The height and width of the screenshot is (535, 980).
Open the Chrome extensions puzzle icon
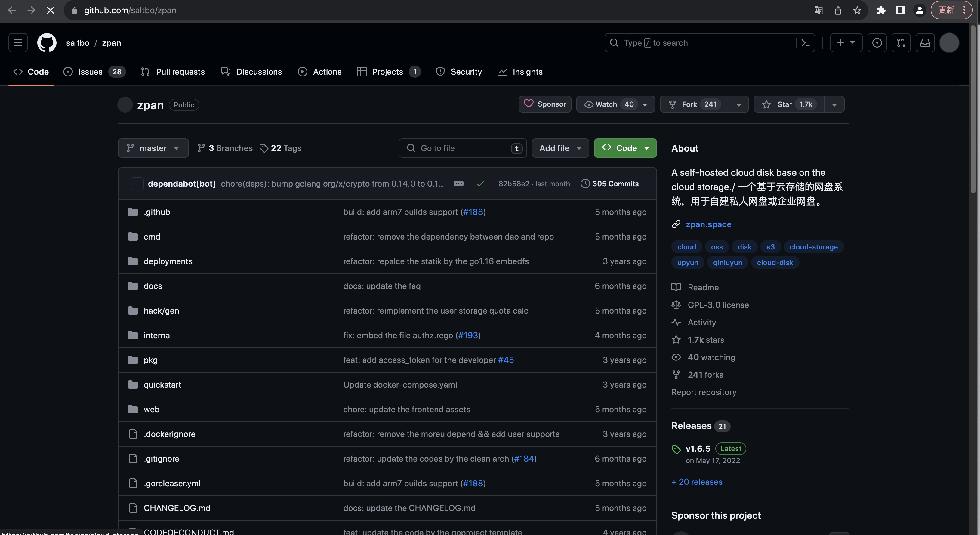(881, 10)
